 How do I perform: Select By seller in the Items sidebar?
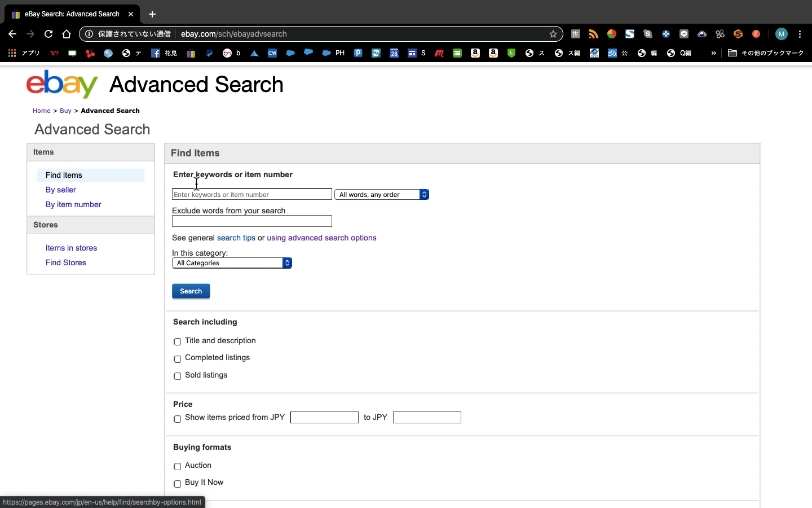(61, 190)
